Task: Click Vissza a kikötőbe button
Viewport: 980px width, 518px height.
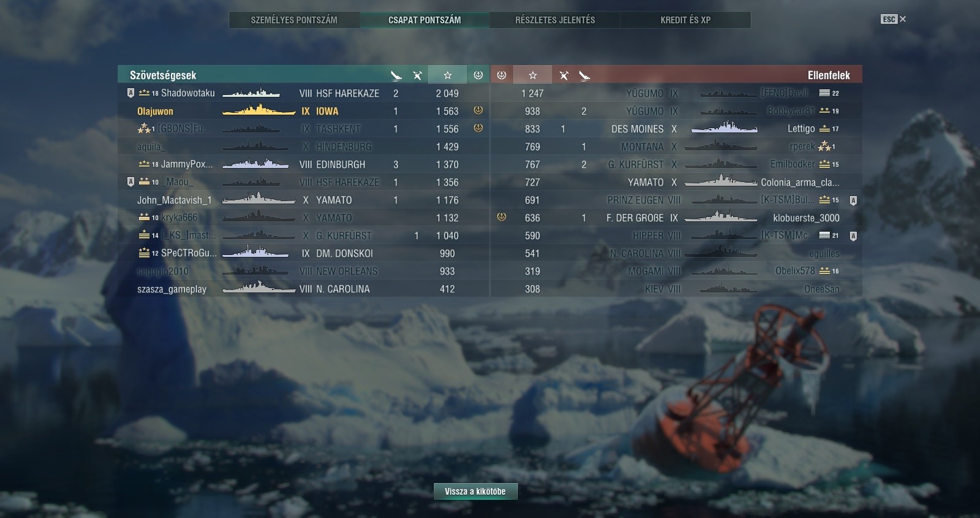Action: pyautogui.click(x=475, y=491)
